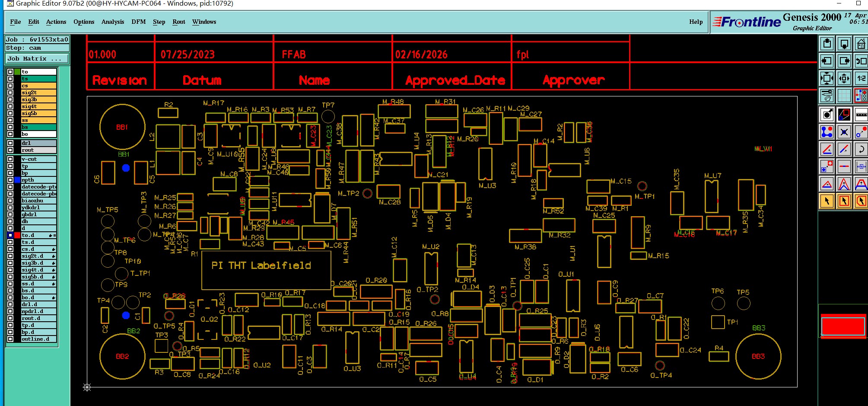
Task: Open the Edit menu
Action: point(34,22)
